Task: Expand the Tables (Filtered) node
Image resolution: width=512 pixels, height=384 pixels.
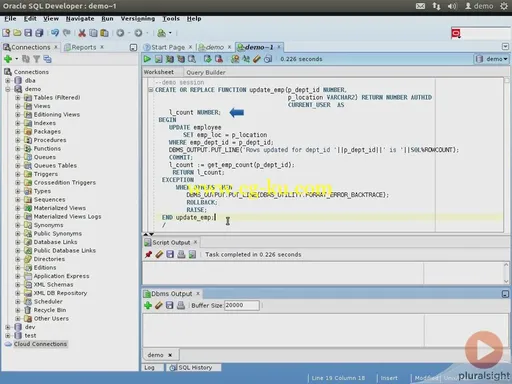Action: (x=18, y=97)
